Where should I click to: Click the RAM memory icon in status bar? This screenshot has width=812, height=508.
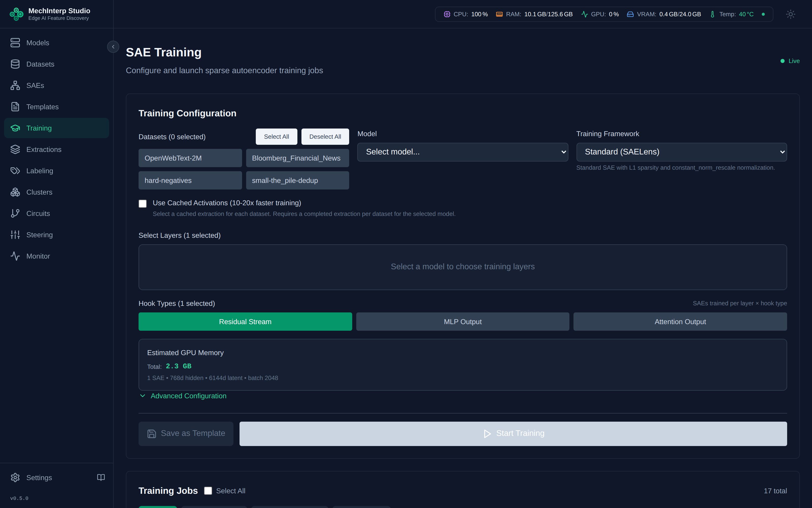pos(499,14)
